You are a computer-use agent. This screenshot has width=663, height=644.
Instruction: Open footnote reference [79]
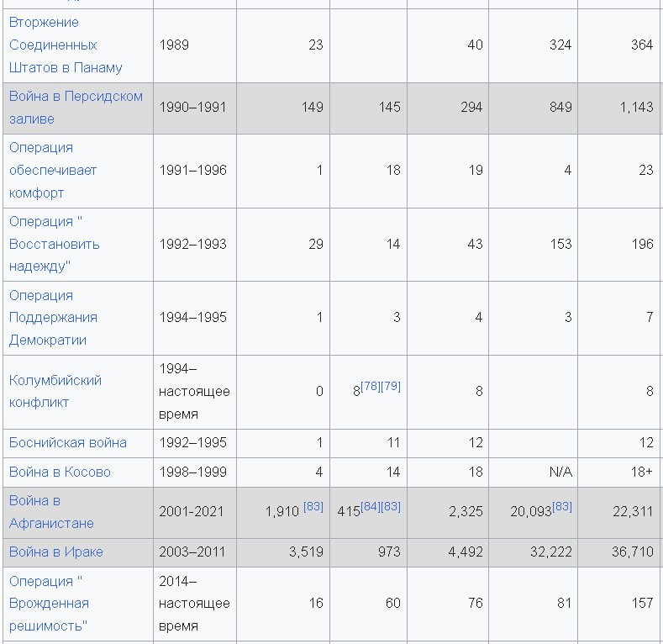391,387
